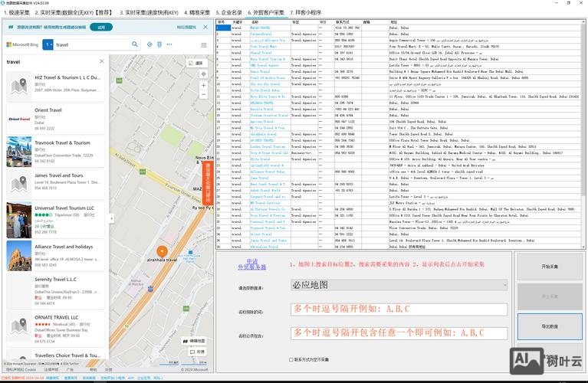
Task: Click Orient Travel logo thumbnail
Action: pos(19,119)
